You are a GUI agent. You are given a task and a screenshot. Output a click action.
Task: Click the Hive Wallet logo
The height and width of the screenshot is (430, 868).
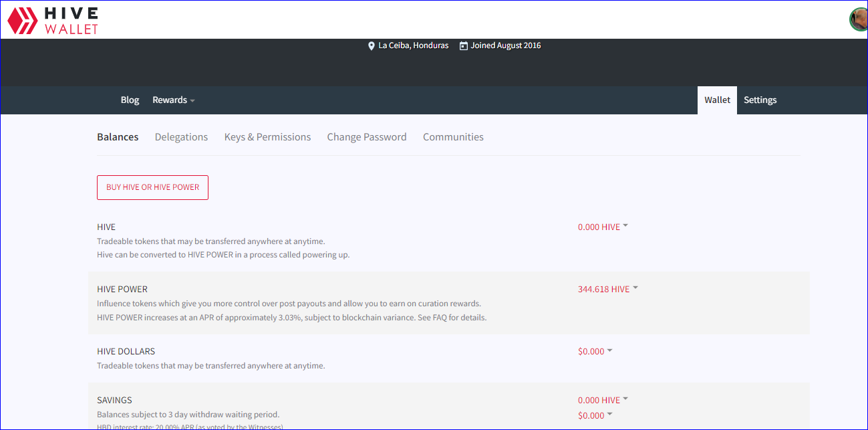point(53,20)
